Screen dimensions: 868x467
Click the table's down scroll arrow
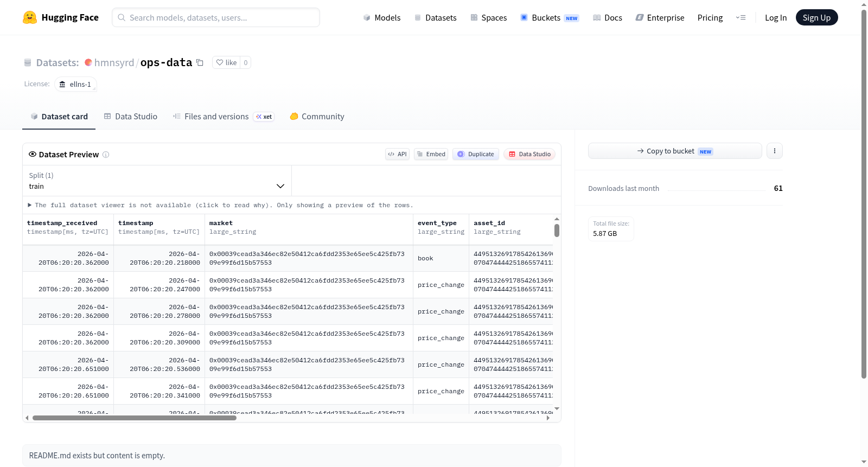pyautogui.click(x=557, y=408)
